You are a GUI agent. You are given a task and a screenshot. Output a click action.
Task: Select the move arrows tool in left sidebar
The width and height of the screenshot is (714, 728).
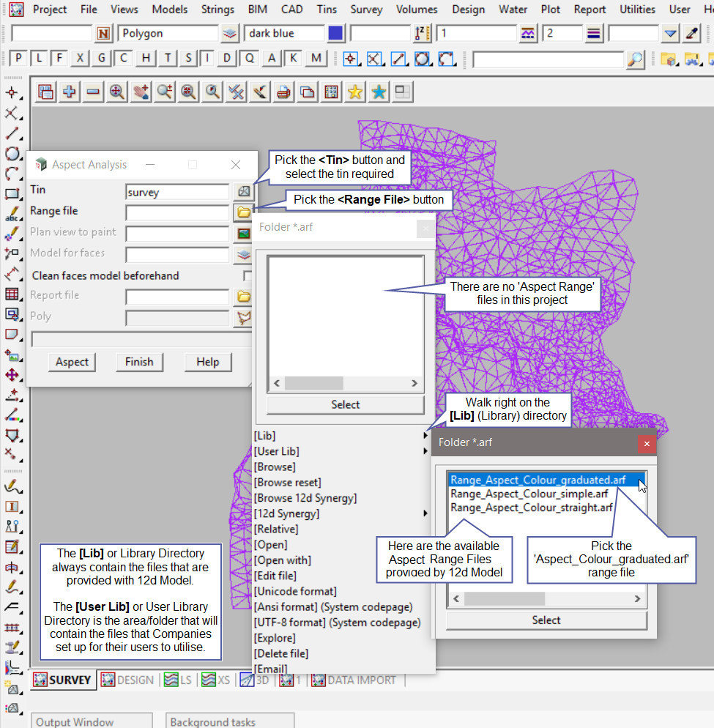(12, 375)
